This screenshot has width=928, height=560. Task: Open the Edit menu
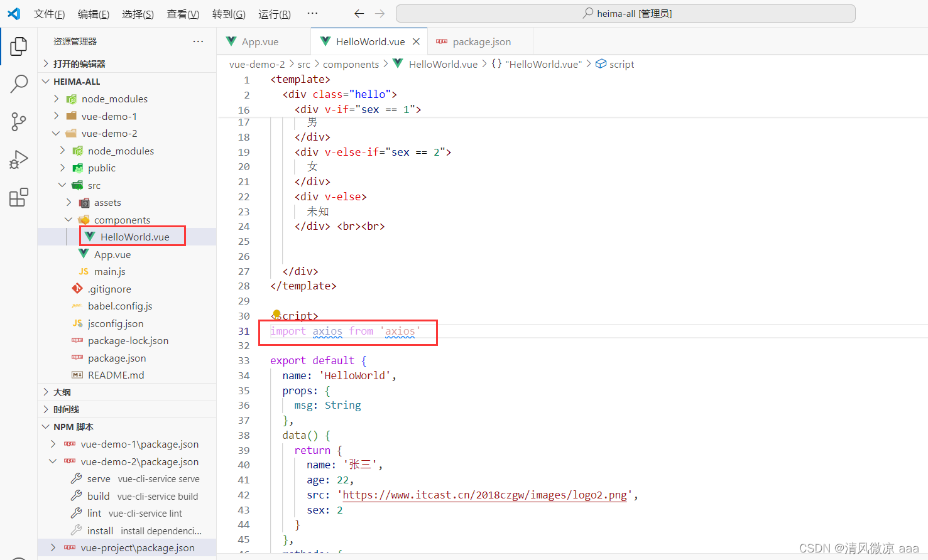click(94, 14)
